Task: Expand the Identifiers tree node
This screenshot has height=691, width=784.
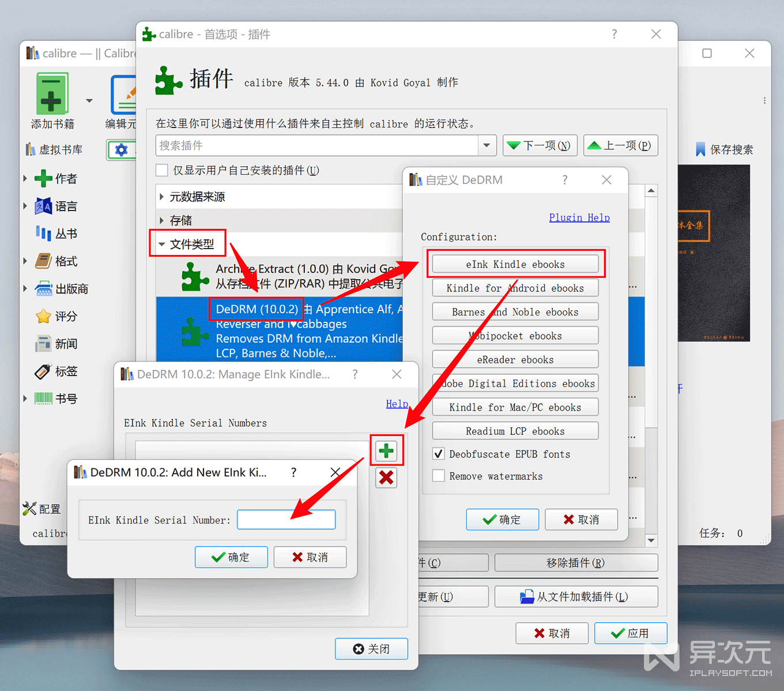Action: tap(25, 399)
